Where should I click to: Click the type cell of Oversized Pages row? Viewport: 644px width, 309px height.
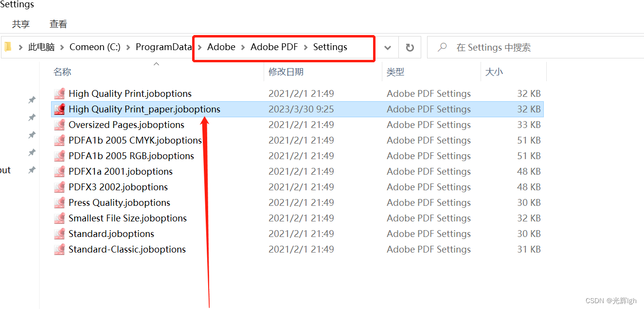coord(429,125)
